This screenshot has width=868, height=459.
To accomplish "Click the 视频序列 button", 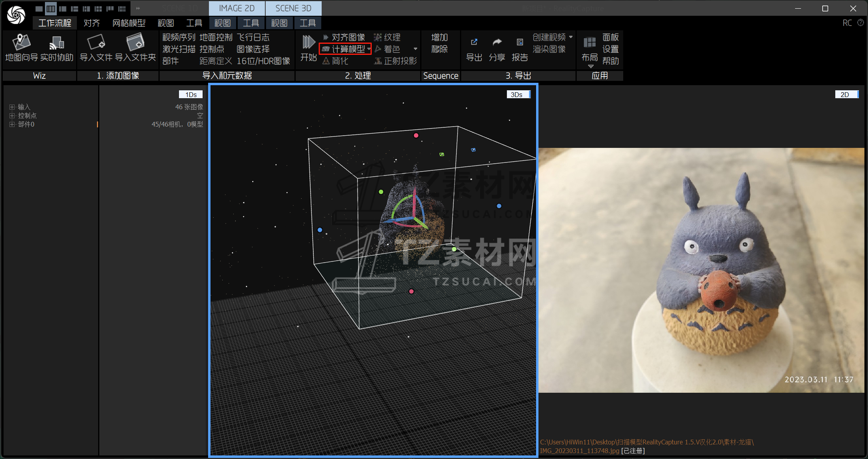I will pyautogui.click(x=179, y=37).
